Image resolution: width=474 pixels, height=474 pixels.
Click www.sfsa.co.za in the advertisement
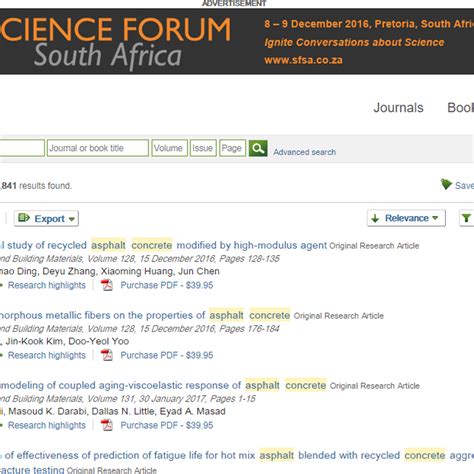pyautogui.click(x=303, y=60)
